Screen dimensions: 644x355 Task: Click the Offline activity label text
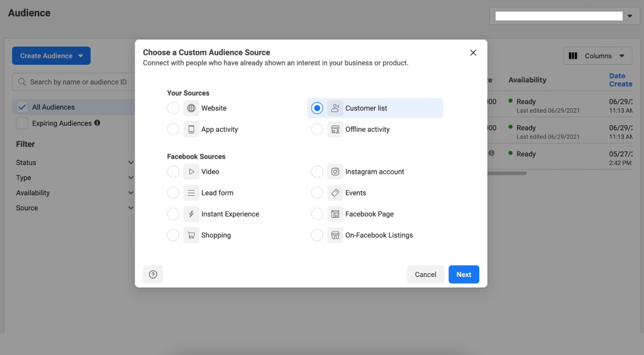click(367, 130)
